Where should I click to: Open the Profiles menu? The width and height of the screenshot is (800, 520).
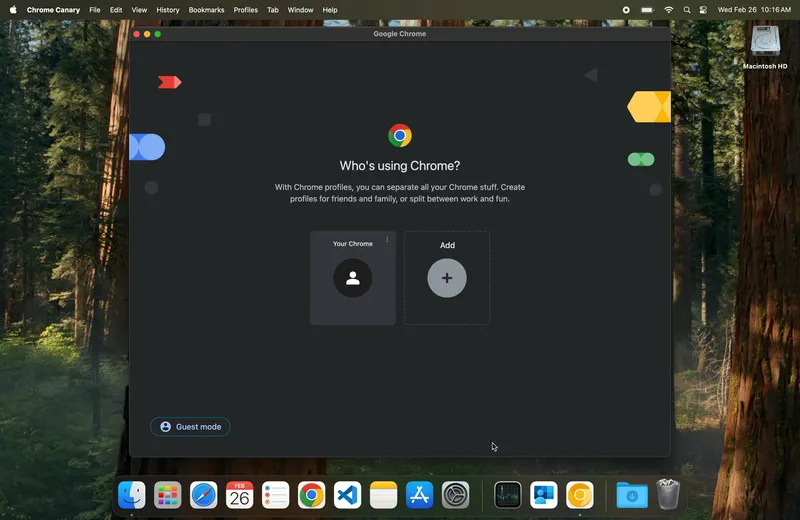pyautogui.click(x=245, y=10)
